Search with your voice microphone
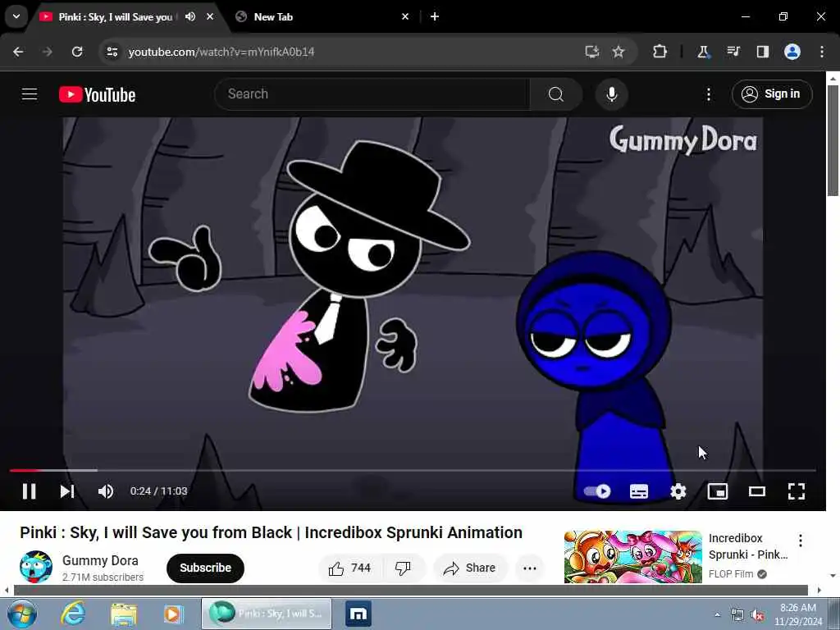Screen dimensions: 840x630 point(611,94)
